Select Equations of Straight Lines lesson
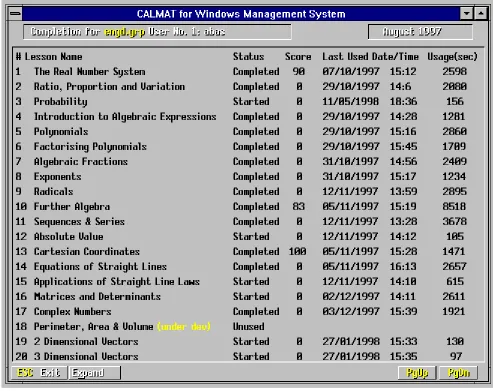The width and height of the screenshot is (493, 391). pos(100,267)
